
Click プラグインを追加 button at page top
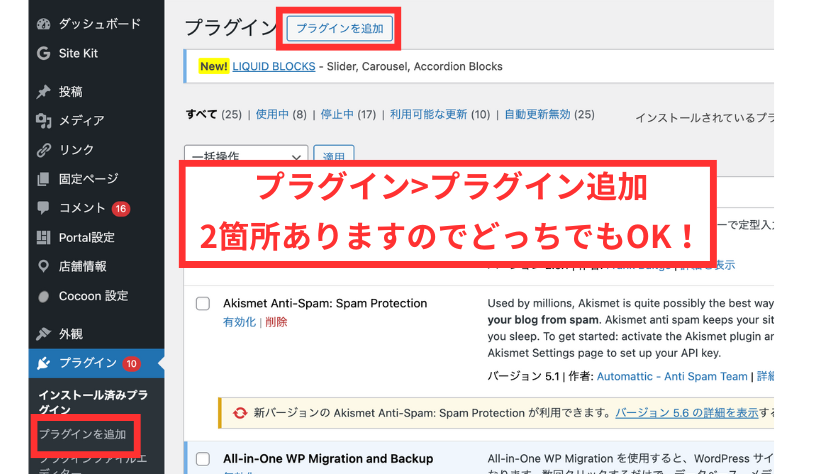click(x=340, y=28)
